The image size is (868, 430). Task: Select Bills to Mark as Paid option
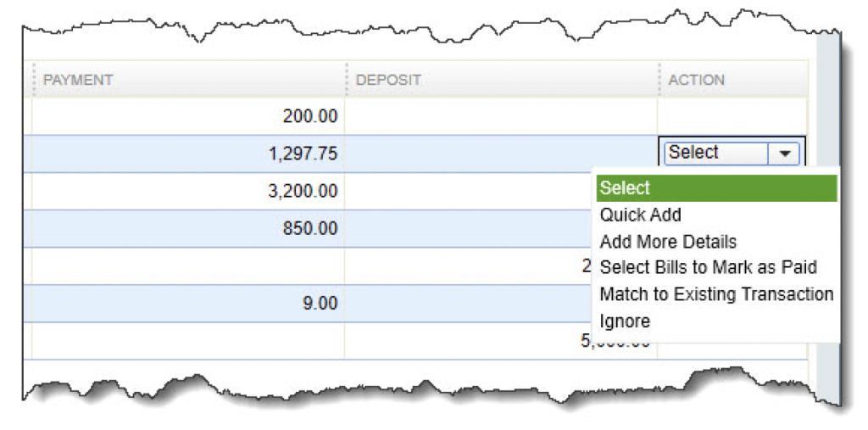point(708,268)
